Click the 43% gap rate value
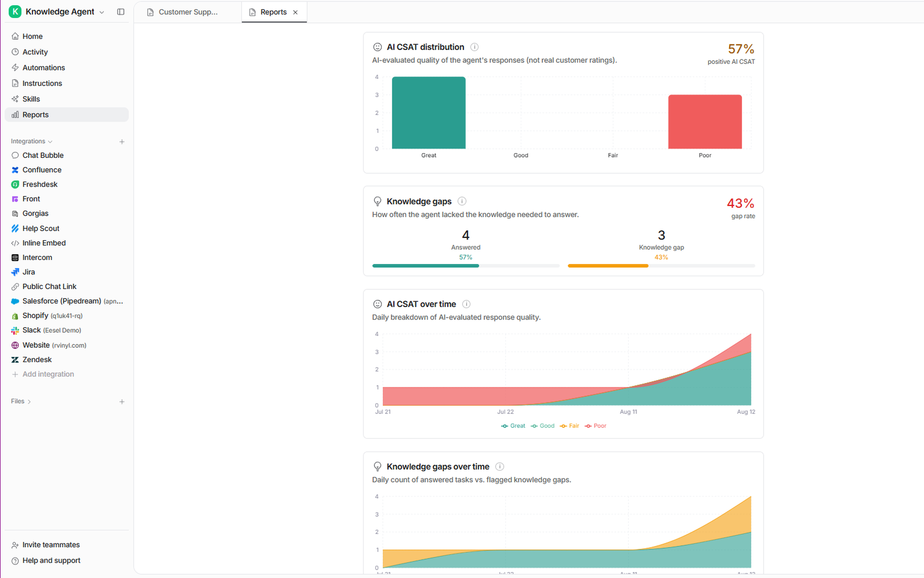The image size is (924, 578). (740, 203)
